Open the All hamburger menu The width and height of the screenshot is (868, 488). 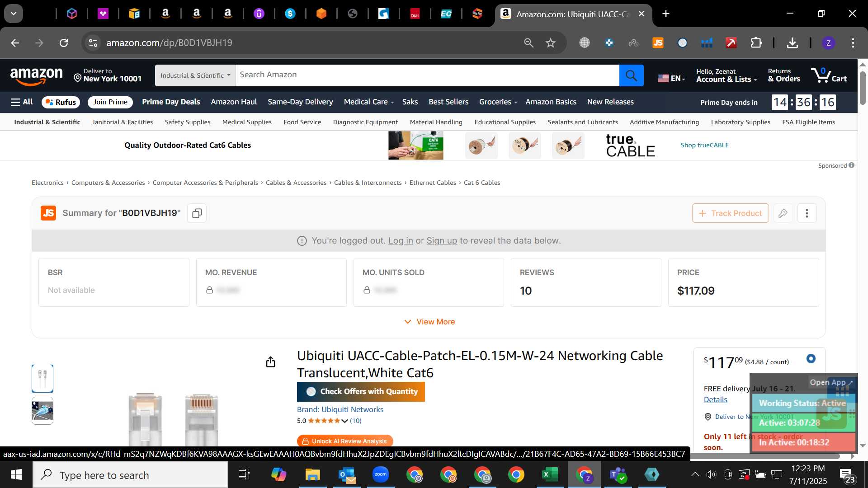pyautogui.click(x=22, y=102)
